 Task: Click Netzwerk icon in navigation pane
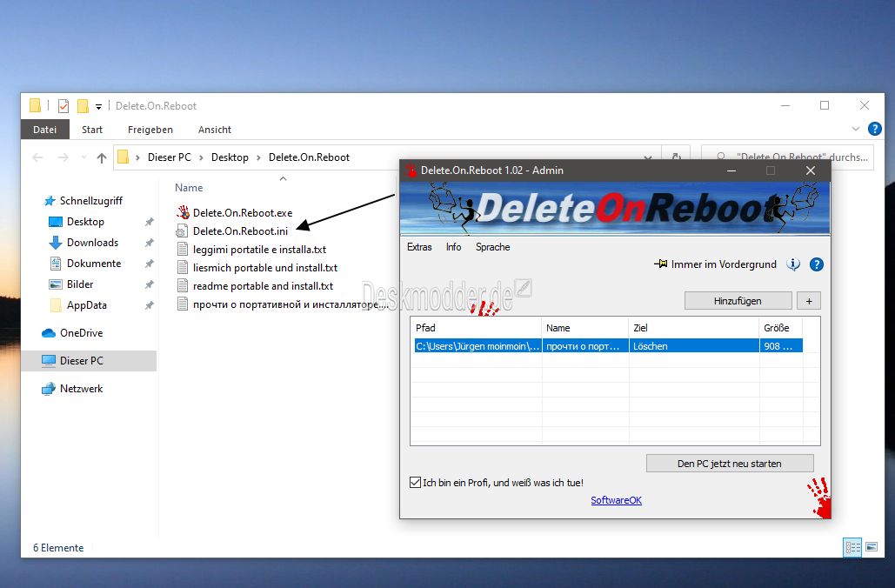click(x=49, y=389)
